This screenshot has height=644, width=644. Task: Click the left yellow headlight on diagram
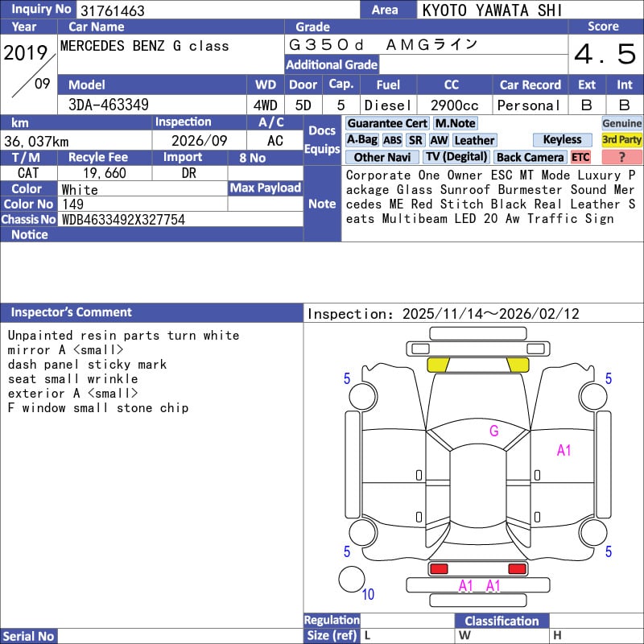pos(438,365)
